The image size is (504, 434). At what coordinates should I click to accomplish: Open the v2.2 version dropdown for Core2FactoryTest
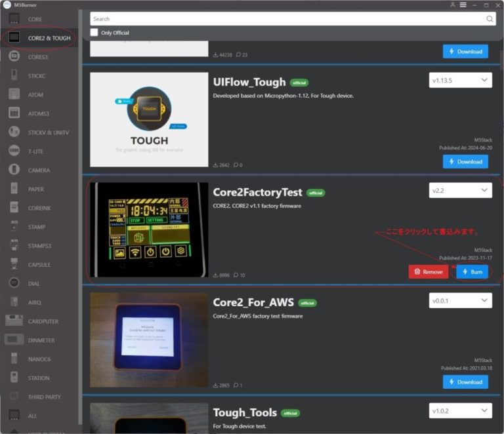click(460, 190)
